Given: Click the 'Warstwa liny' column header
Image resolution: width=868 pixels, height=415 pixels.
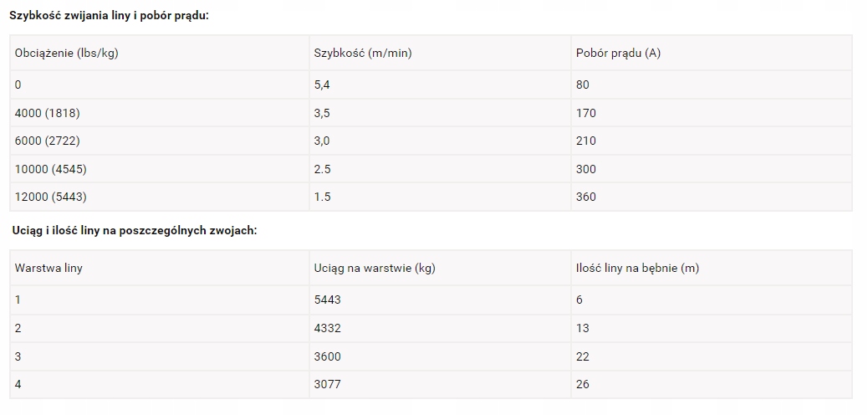Looking at the screenshot, I should [x=49, y=268].
